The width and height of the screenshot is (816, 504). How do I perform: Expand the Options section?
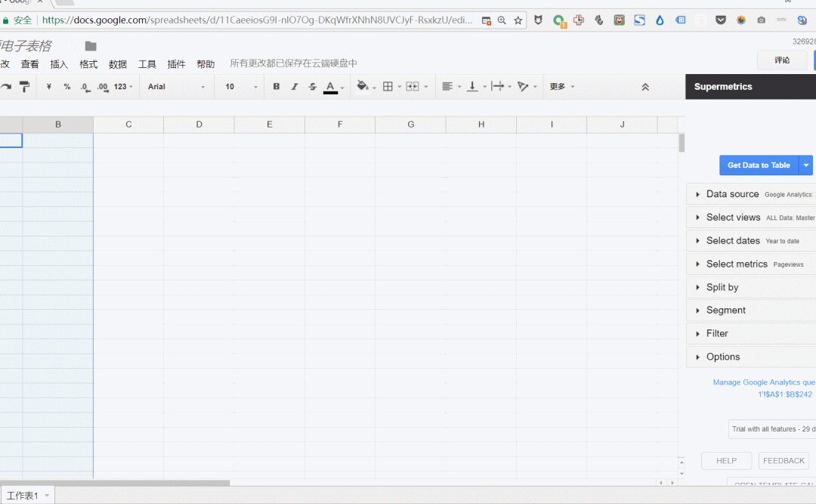pos(751,357)
